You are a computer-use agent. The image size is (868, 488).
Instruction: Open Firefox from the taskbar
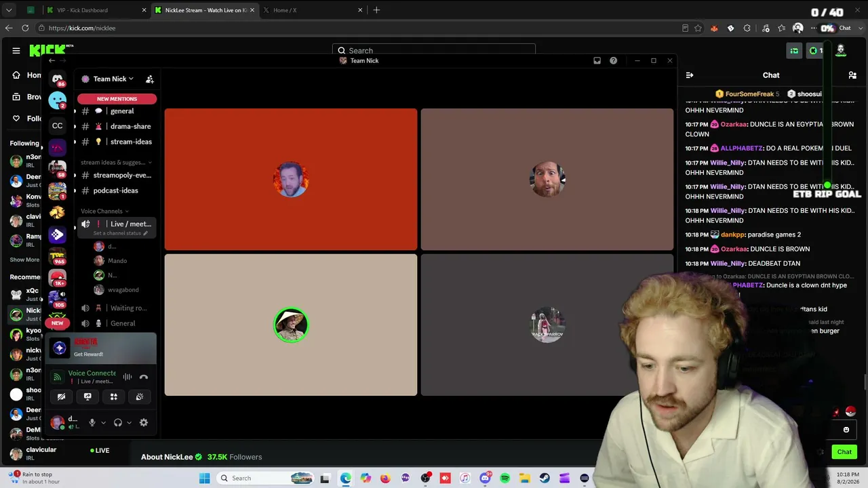point(385,479)
